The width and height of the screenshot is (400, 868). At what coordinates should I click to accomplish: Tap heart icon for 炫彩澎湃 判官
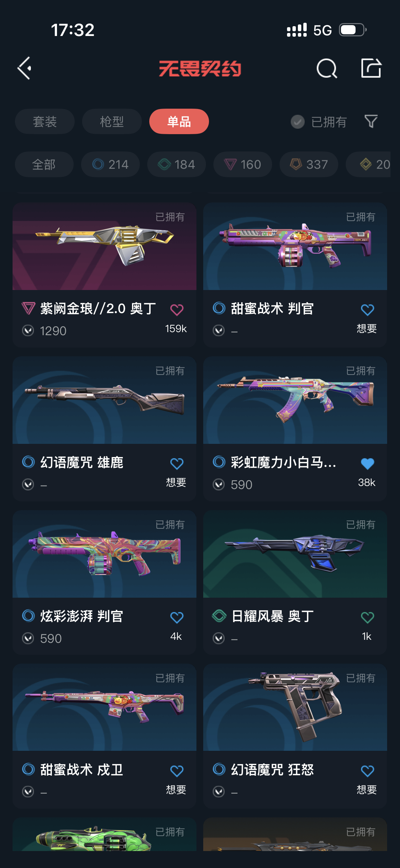[x=177, y=617]
